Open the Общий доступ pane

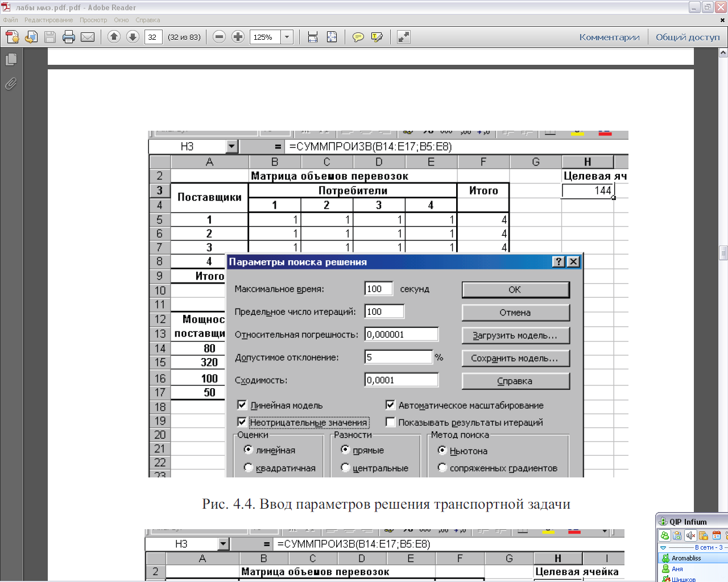(x=688, y=37)
